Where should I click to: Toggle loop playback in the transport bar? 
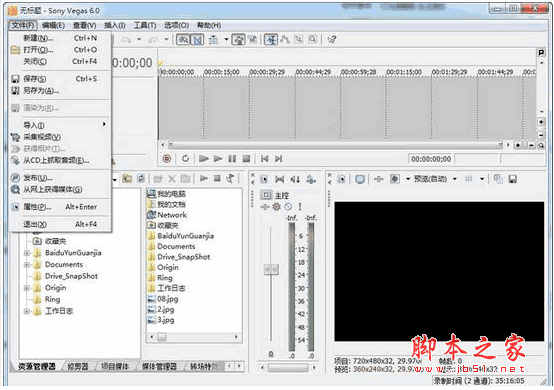point(185,159)
